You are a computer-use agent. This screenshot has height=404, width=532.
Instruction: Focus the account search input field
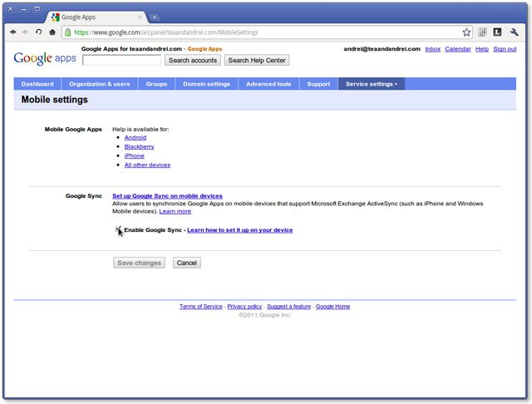point(121,60)
